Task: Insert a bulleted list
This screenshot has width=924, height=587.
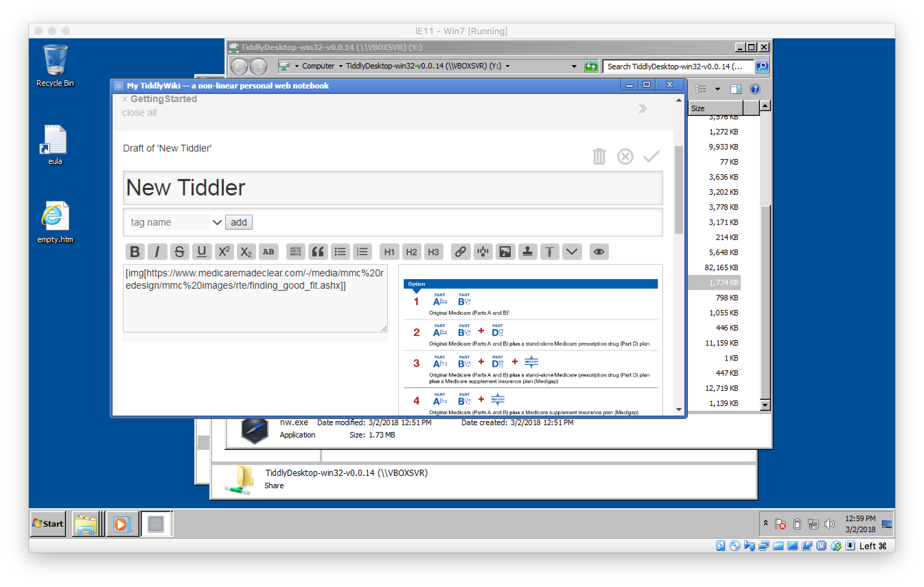Action: pos(340,252)
